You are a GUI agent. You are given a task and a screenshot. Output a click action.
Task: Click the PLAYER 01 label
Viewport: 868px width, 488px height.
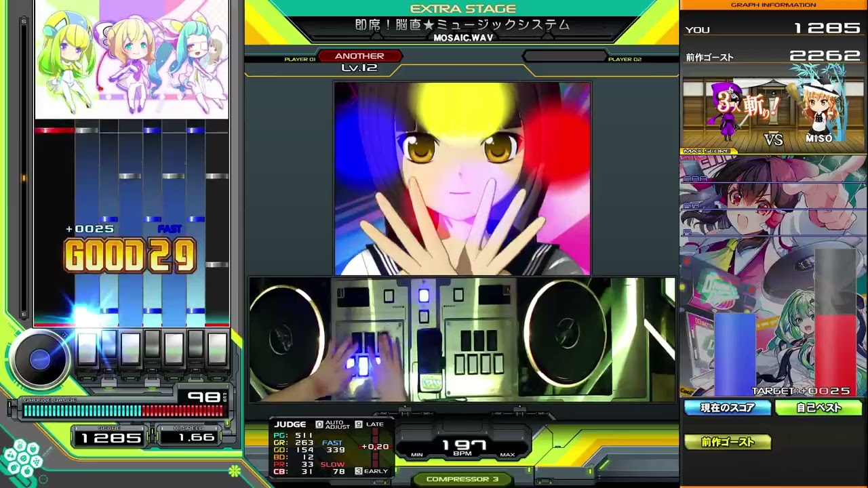300,60
